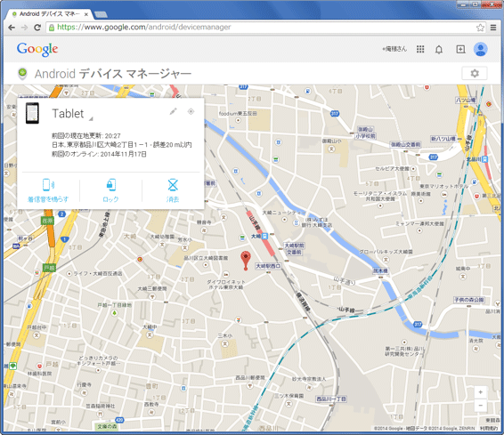504x435 pixels.
Task: Close the Android デバイス マネージャー tab
Action: pyautogui.click(x=86, y=14)
